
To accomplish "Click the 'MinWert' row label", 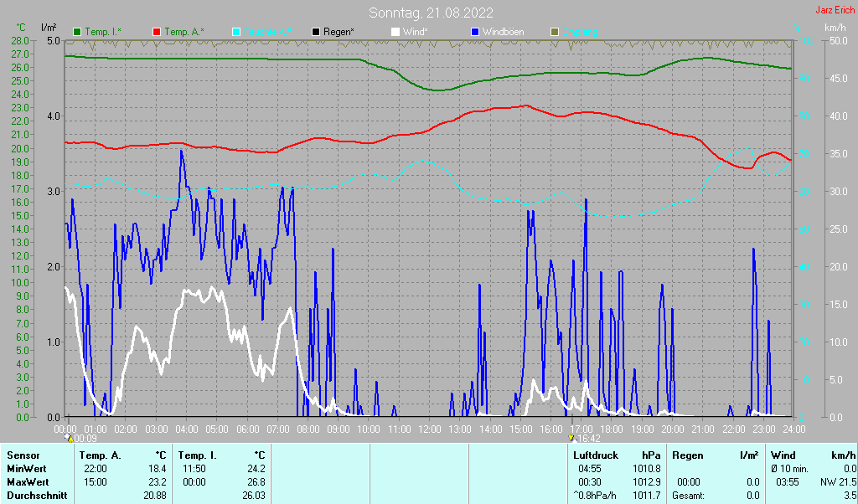I will pos(26,469).
